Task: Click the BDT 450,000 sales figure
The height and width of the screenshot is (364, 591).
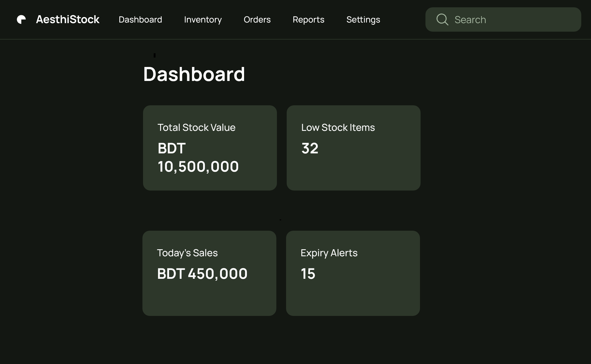Action: (202, 274)
